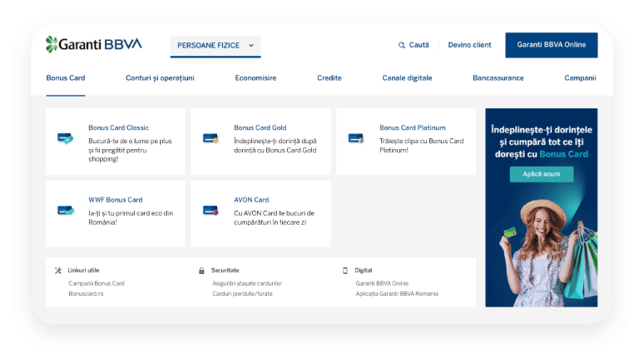Click the Securitate padlock icon
Image resolution: width=644 pixels, height=364 pixels.
click(201, 270)
